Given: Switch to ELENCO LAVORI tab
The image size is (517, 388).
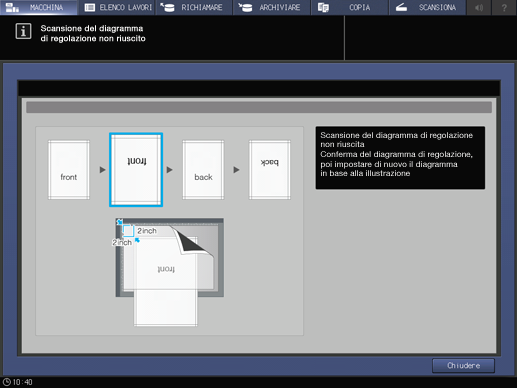Looking at the screenshot, I should point(117,7).
